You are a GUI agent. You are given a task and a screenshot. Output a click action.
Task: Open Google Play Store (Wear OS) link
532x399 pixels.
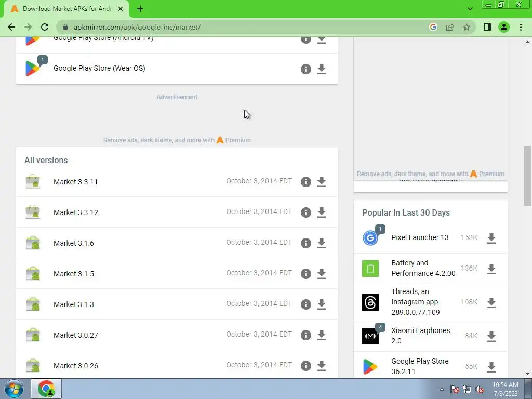pos(99,68)
